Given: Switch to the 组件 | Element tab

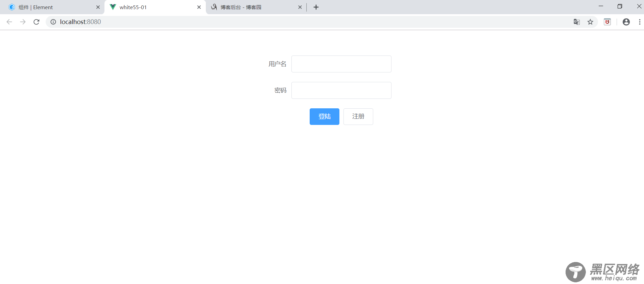Looking at the screenshot, I should (54, 7).
